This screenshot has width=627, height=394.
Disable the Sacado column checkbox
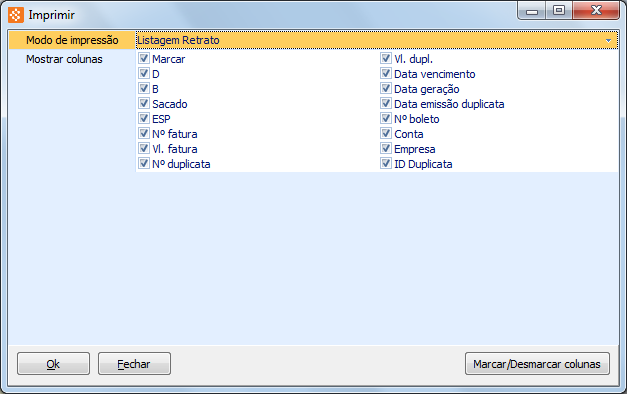point(144,104)
